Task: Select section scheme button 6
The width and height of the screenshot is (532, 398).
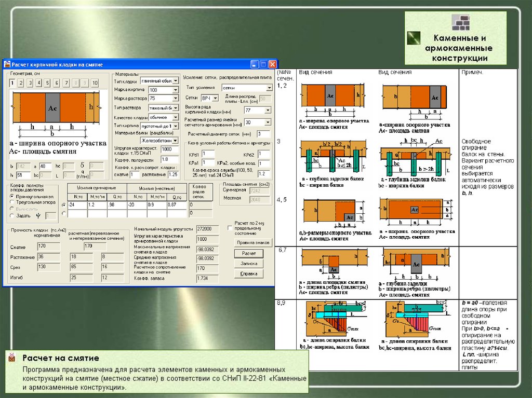Action: [x=57, y=83]
